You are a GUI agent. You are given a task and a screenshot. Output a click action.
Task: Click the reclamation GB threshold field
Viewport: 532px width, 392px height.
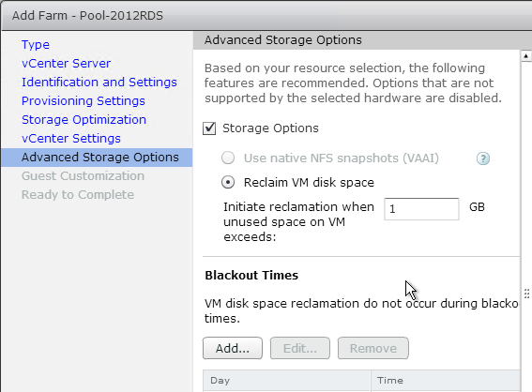coord(421,209)
